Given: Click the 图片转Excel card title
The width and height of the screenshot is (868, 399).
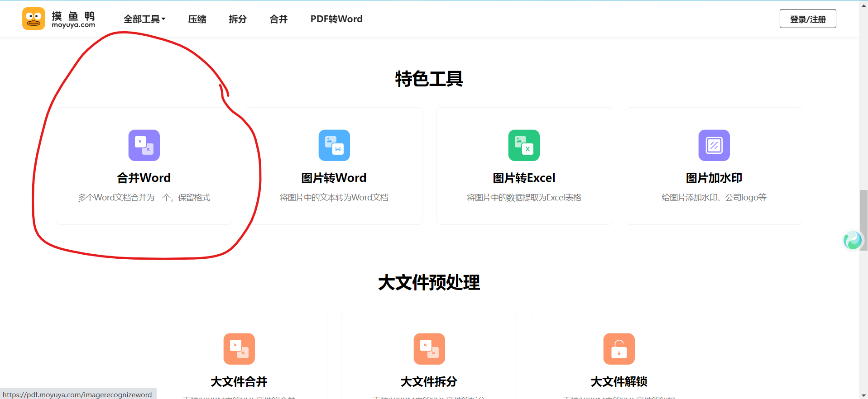Looking at the screenshot, I should [524, 178].
